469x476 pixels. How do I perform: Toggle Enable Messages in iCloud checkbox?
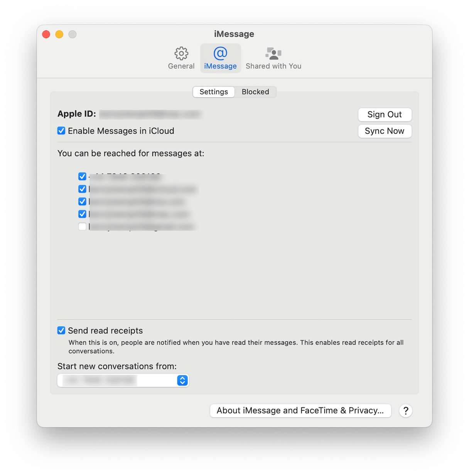[x=61, y=131]
